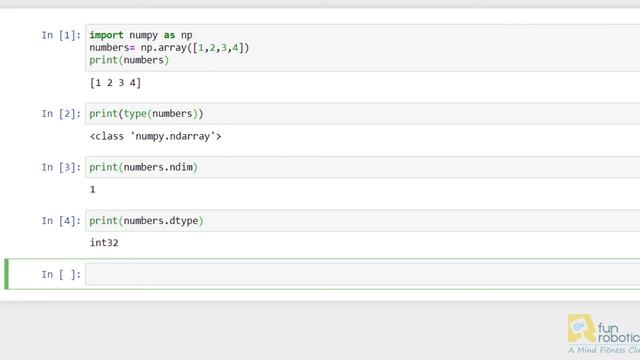Click the empty active code cell input
This screenshot has height=360, width=640.
pyautogui.click(x=362, y=274)
